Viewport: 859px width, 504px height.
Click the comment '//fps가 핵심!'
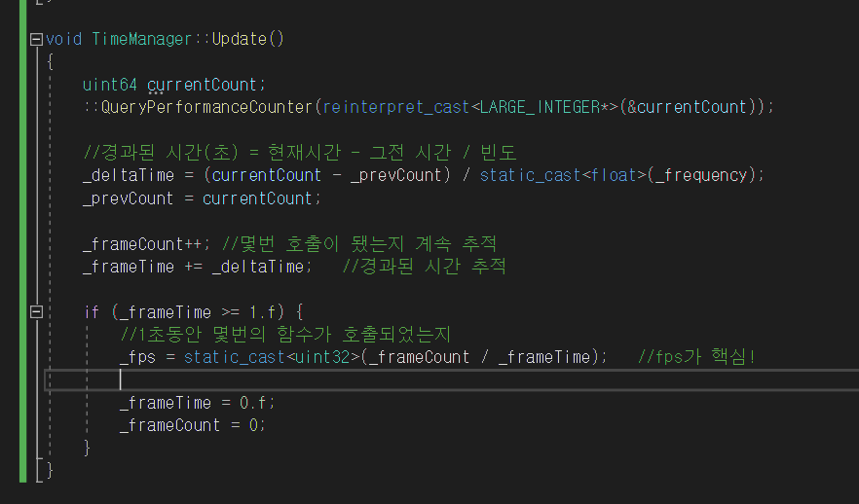pyautogui.click(x=697, y=357)
